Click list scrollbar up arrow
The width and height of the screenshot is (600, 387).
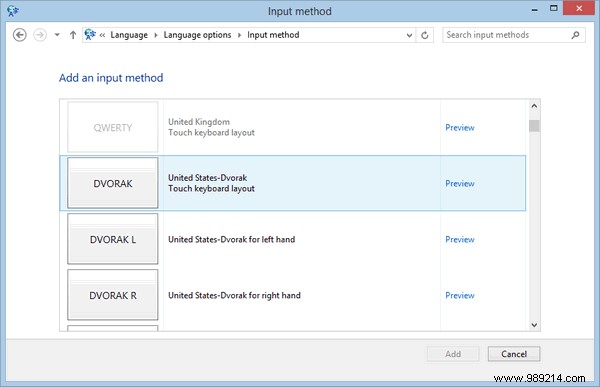534,106
